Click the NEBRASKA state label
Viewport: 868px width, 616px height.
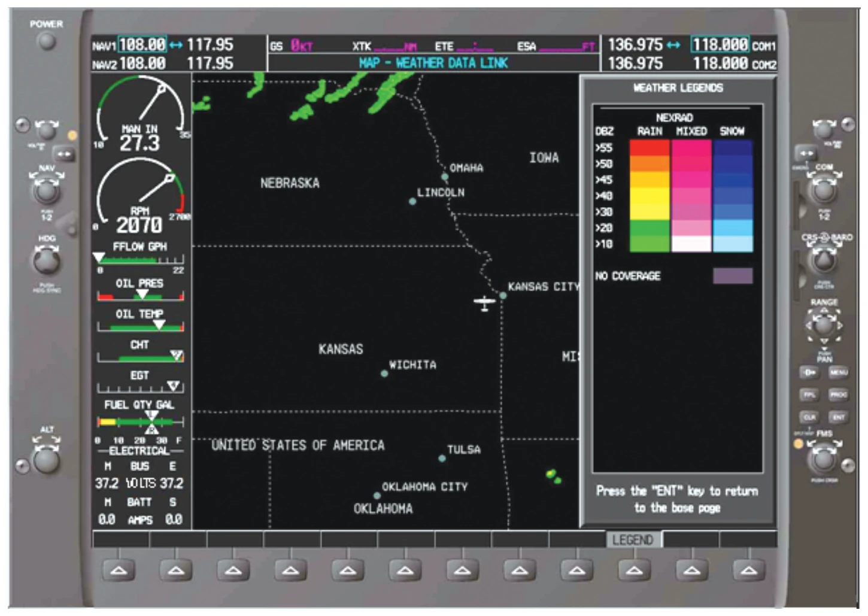290,183
